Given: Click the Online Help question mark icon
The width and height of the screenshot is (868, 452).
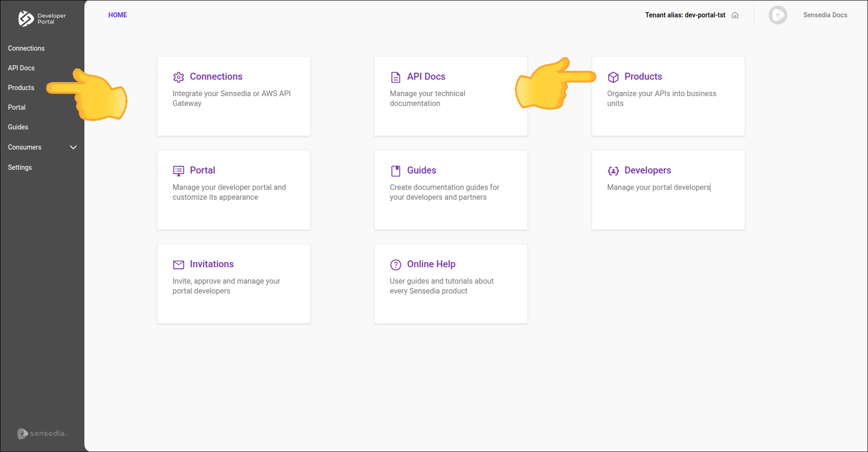Looking at the screenshot, I should tap(396, 264).
